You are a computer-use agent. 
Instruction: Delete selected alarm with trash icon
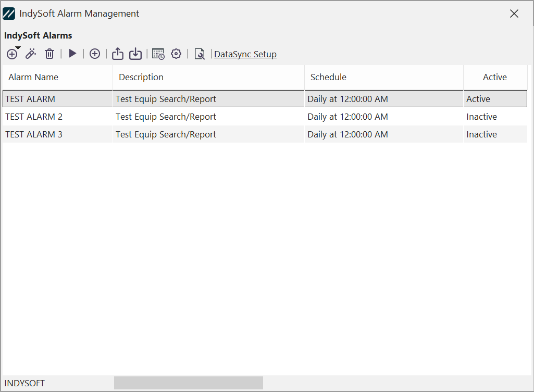click(x=49, y=54)
